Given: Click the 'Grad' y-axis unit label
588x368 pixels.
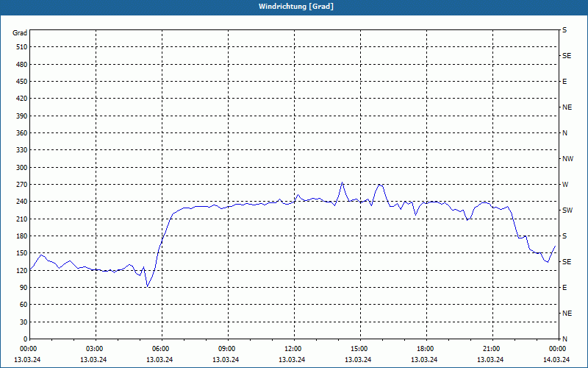Looking at the screenshot, I should [x=20, y=33].
